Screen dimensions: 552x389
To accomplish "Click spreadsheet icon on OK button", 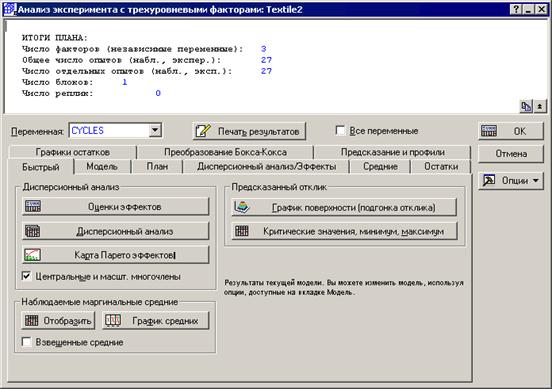I will pos(489,131).
